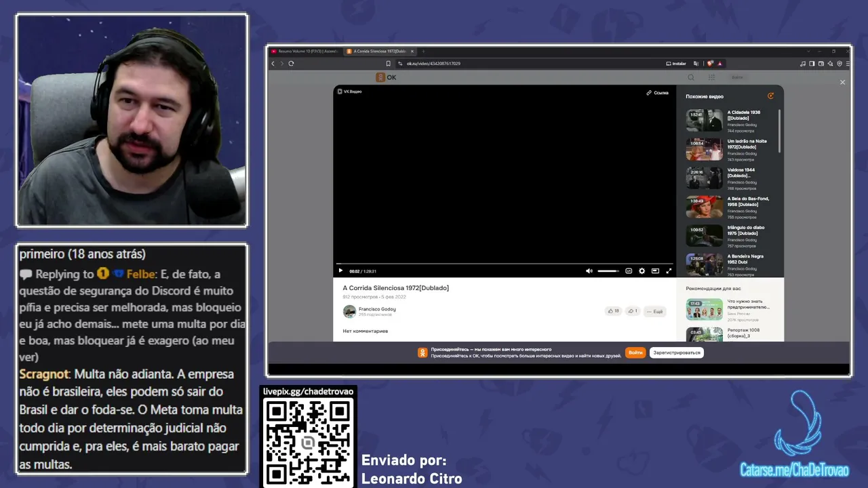The width and height of the screenshot is (868, 488).
Task: Open the tab search dropdown arrow
Action: tap(808, 52)
